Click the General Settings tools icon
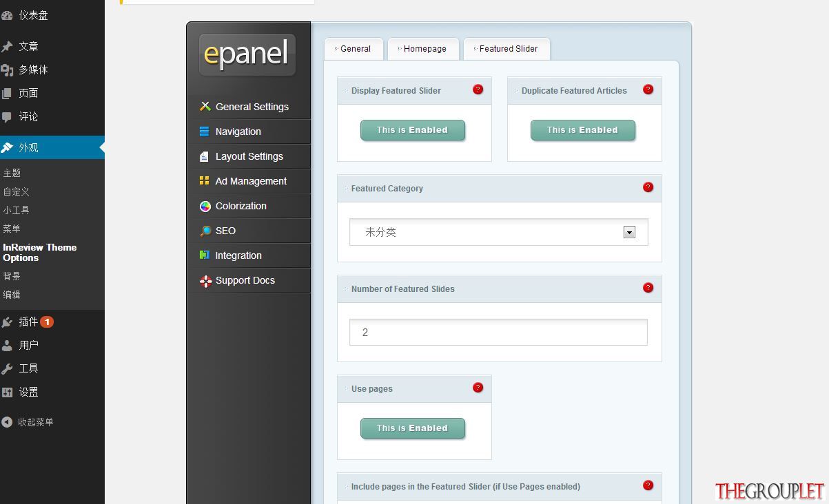 [205, 107]
